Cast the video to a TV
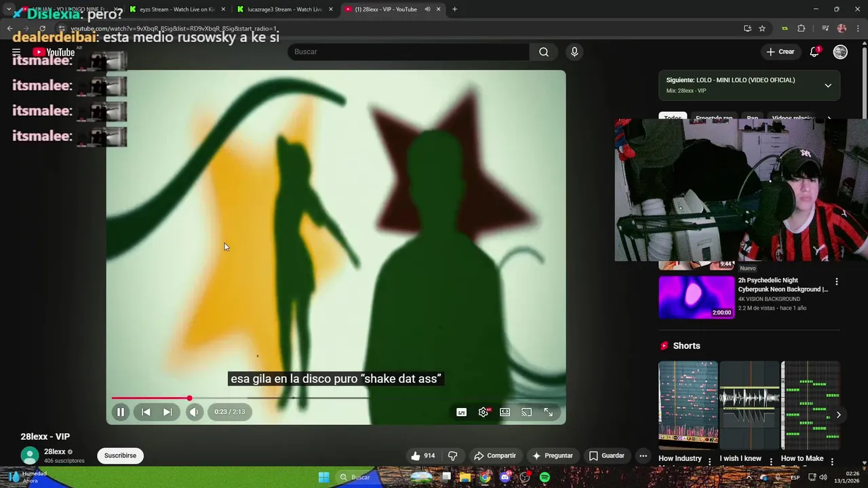868x488 pixels. pyautogui.click(x=526, y=412)
